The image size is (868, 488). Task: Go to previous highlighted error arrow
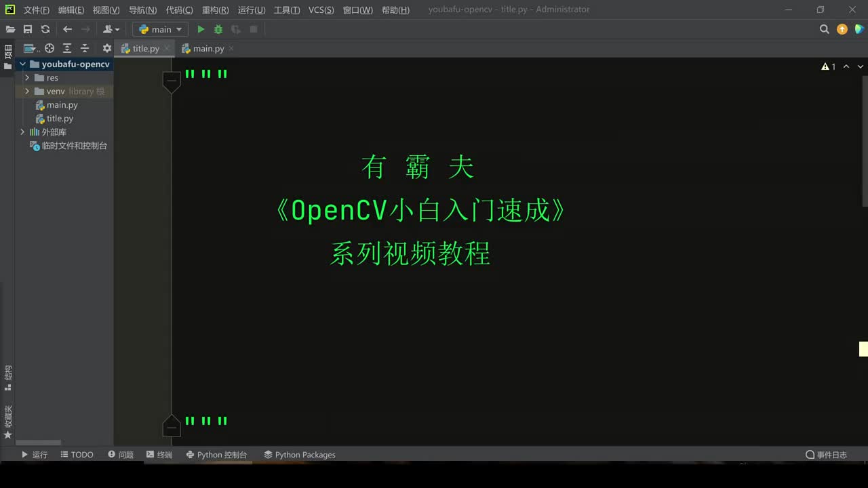pos(846,66)
